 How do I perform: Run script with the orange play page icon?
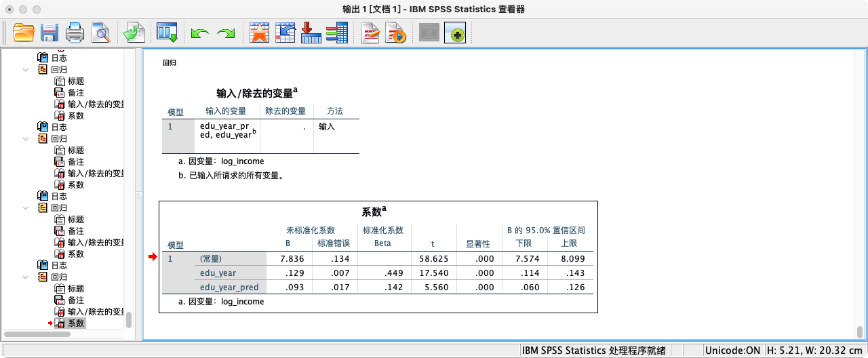coord(395,33)
